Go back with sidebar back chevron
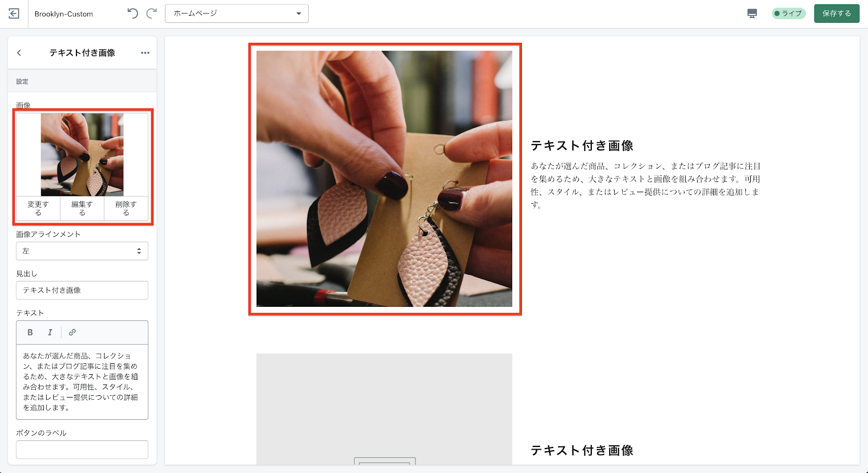 click(19, 53)
